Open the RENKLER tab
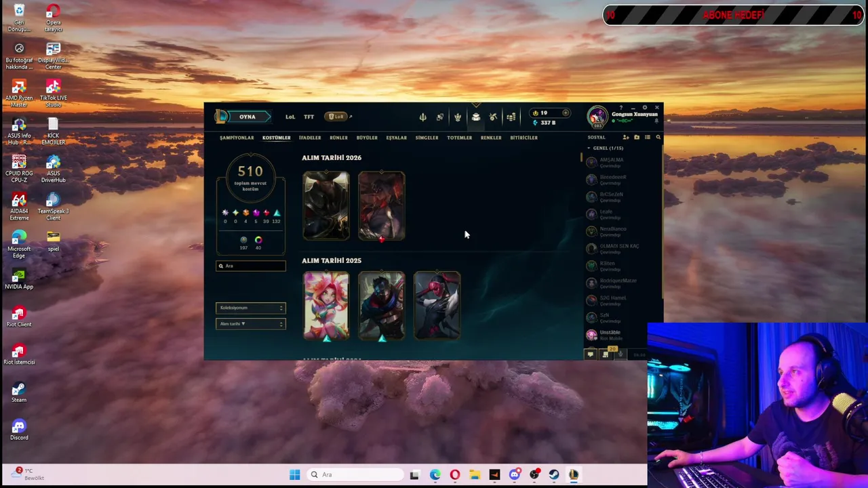The image size is (868, 488). (x=491, y=138)
